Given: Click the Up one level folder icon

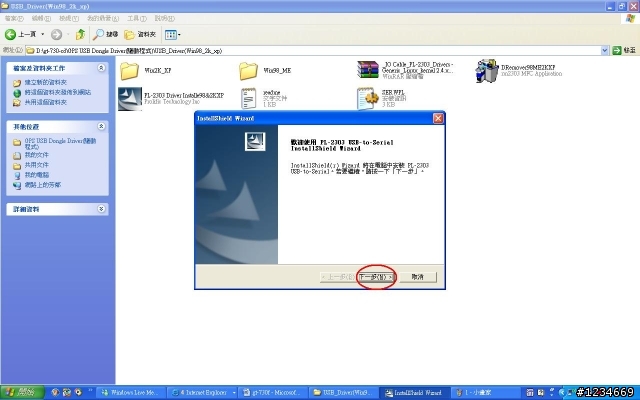Looking at the screenshot, I should point(80,35).
